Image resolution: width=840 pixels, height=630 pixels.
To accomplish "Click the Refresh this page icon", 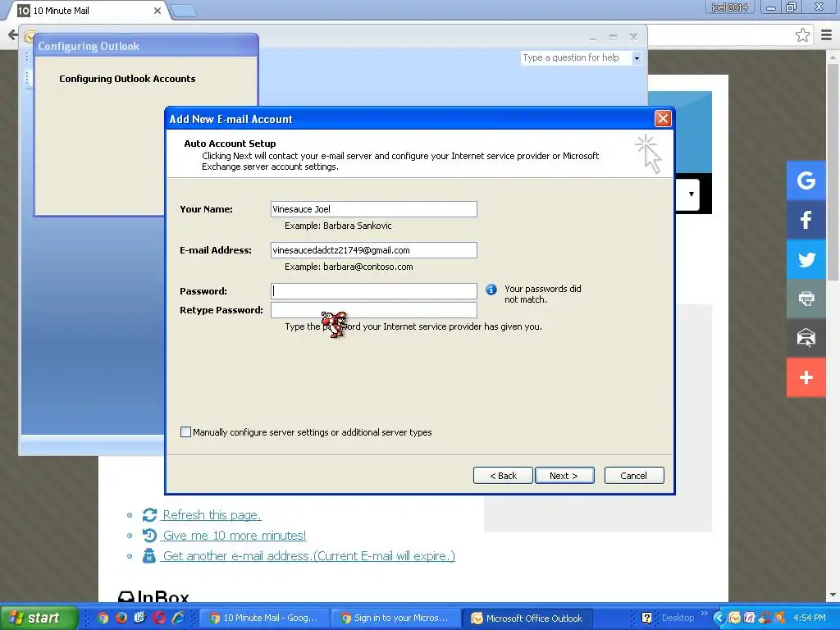I will [149, 515].
